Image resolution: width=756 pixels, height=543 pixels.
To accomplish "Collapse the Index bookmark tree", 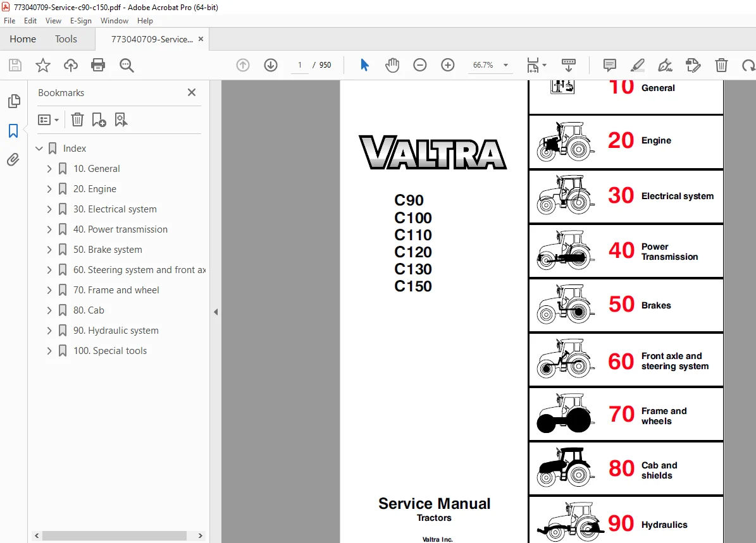I will pos(39,149).
